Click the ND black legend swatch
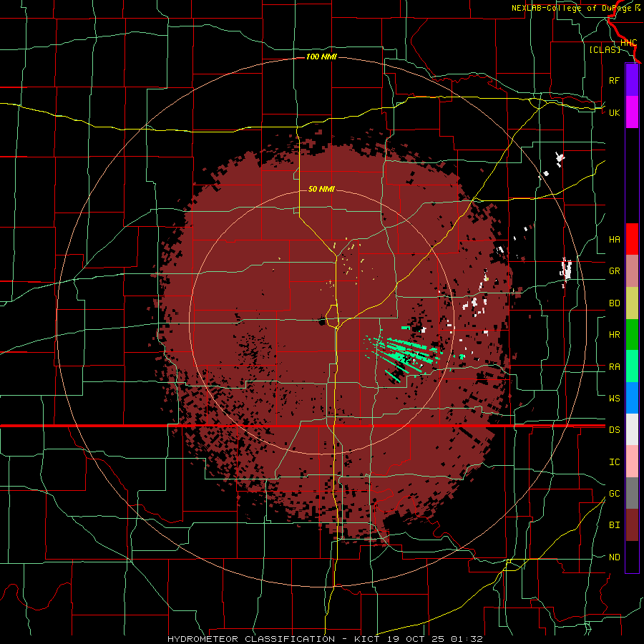Image resolution: width=644 pixels, height=644 pixels. (632, 557)
